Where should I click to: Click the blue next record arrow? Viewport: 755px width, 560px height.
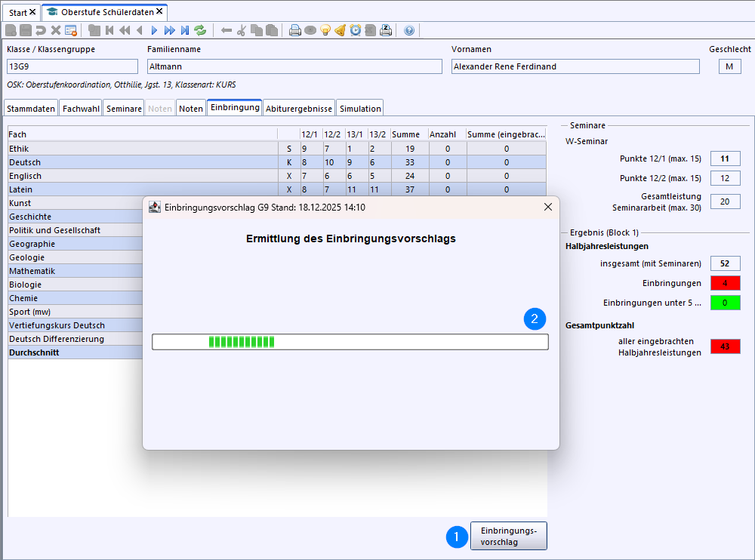(x=154, y=30)
